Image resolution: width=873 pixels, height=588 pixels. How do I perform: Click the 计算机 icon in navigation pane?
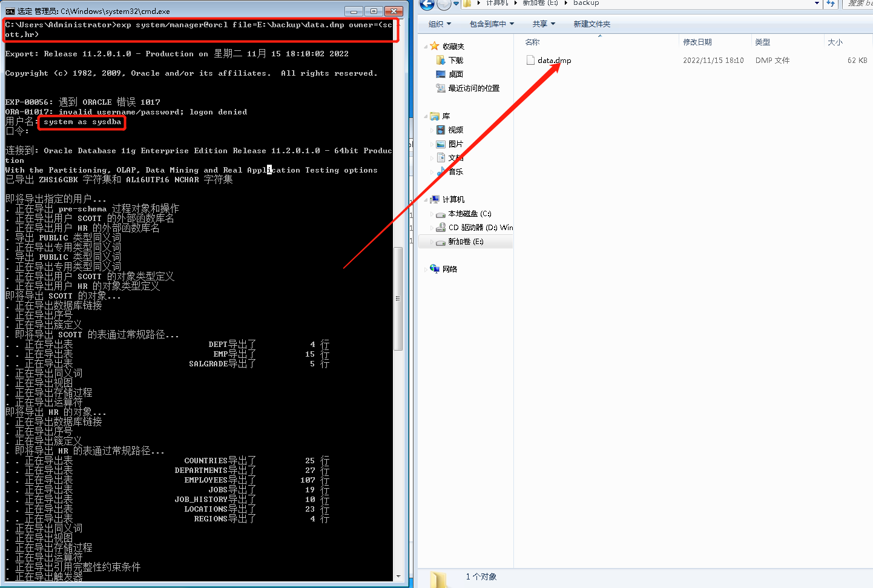point(435,199)
